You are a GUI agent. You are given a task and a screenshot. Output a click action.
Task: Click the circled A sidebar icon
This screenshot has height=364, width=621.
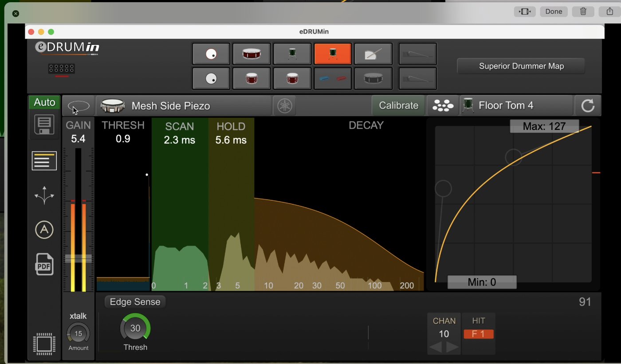44,230
